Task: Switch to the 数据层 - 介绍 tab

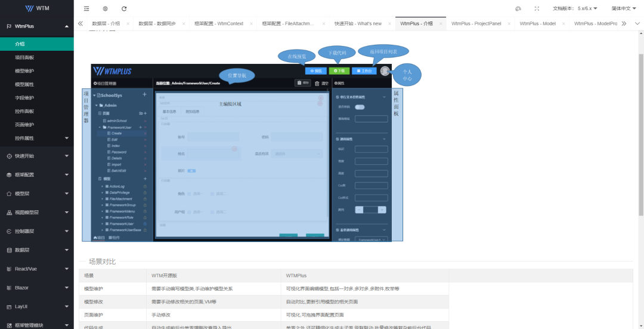Action: coord(106,24)
